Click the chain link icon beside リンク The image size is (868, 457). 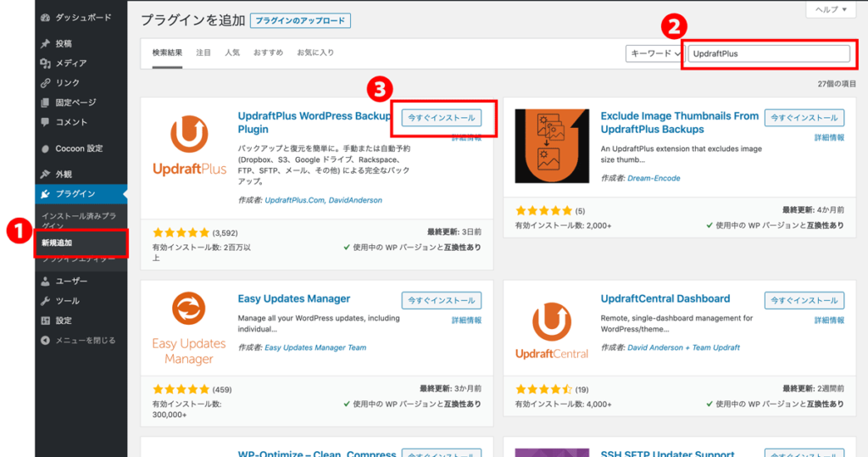click(46, 82)
